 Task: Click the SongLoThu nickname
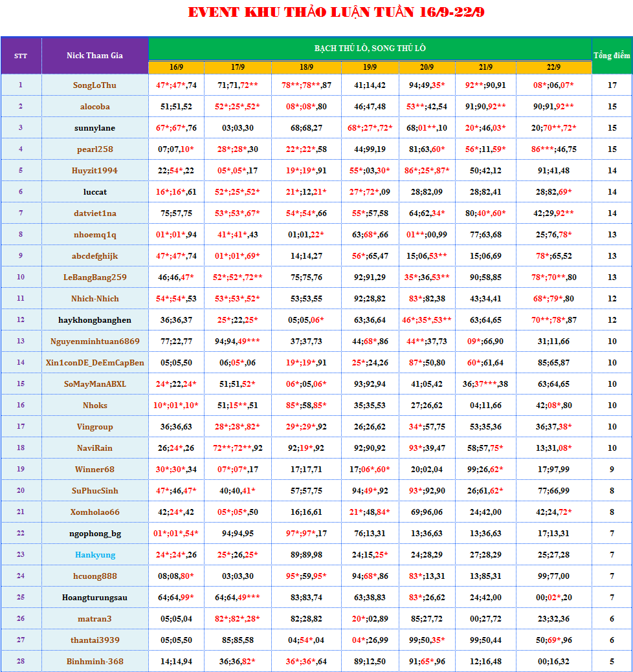click(x=94, y=85)
